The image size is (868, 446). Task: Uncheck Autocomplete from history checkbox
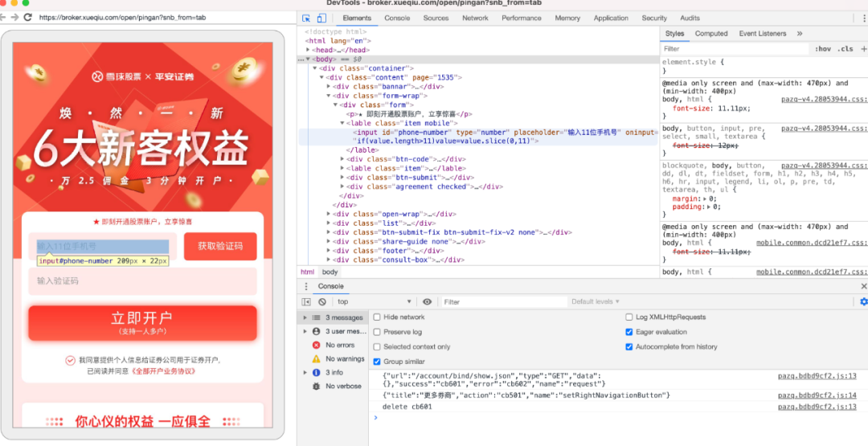[628, 347]
